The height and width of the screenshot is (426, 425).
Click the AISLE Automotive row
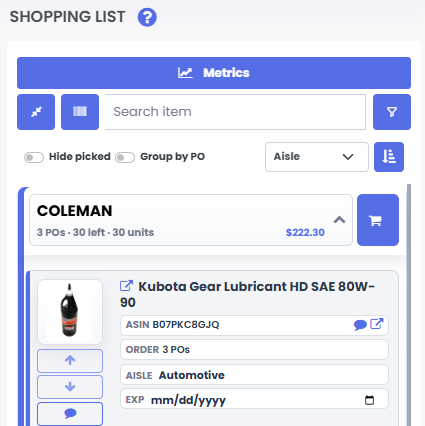pyautogui.click(x=254, y=375)
